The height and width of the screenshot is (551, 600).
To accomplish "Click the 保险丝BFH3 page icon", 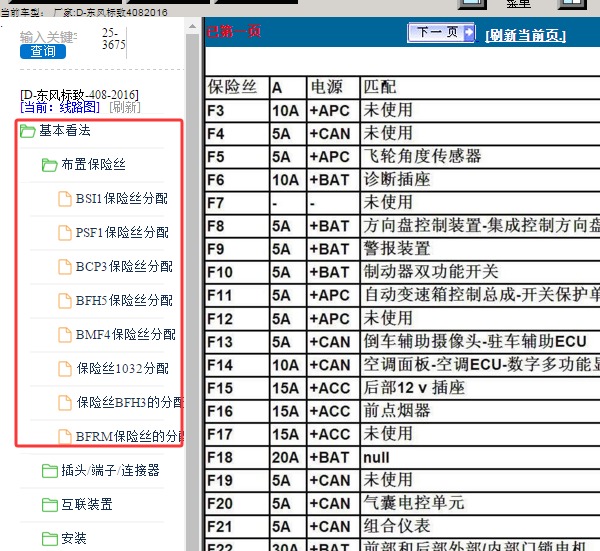I will tap(65, 403).
